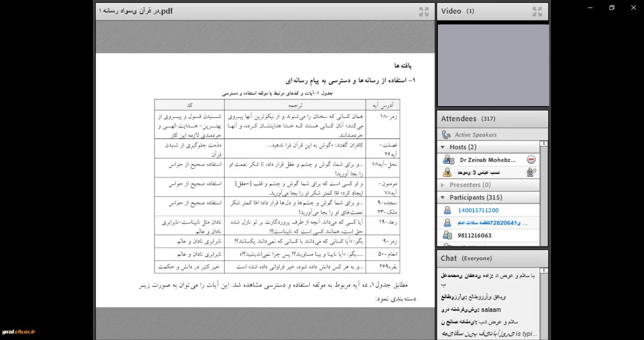Click the salaam chat message
The width and height of the screenshot is (644, 340).
click(x=491, y=310)
